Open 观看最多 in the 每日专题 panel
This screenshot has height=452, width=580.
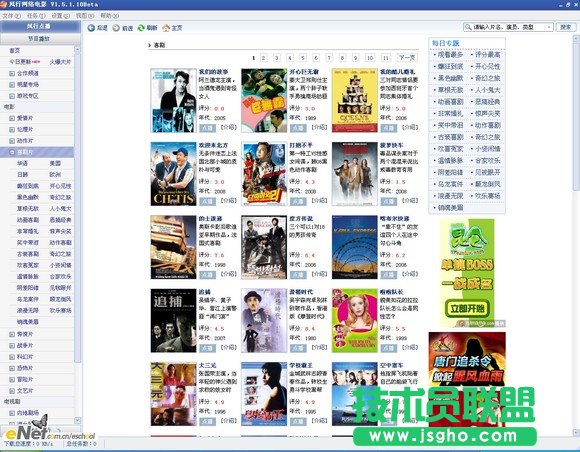tap(451, 55)
